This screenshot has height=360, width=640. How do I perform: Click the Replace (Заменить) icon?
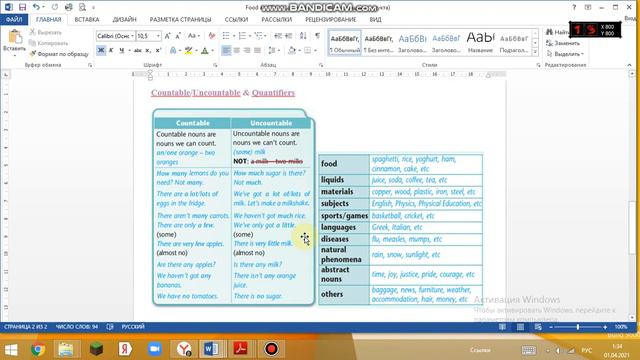[563, 43]
